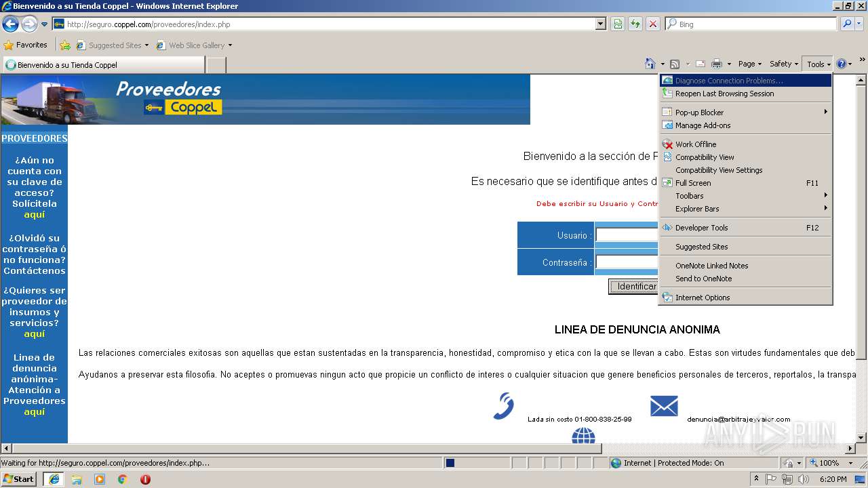Click the RSS Feeds icon

tap(675, 64)
